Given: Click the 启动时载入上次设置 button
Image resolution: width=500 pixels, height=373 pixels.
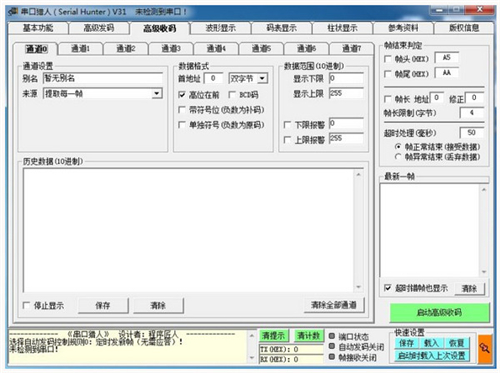Looking at the screenshot, I should click(432, 356).
